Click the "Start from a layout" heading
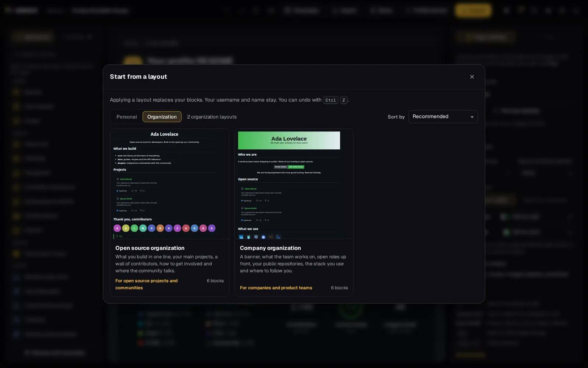Image resolution: width=588 pixels, height=368 pixels. pos(139,77)
